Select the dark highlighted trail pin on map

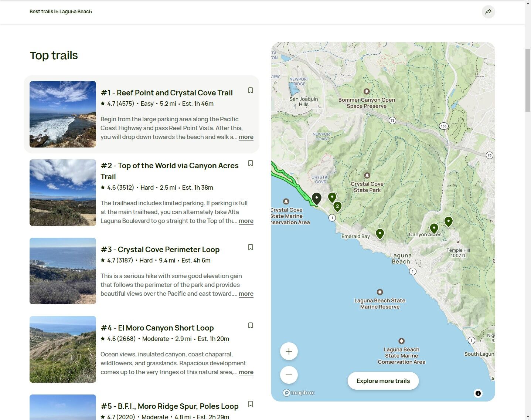click(x=317, y=199)
